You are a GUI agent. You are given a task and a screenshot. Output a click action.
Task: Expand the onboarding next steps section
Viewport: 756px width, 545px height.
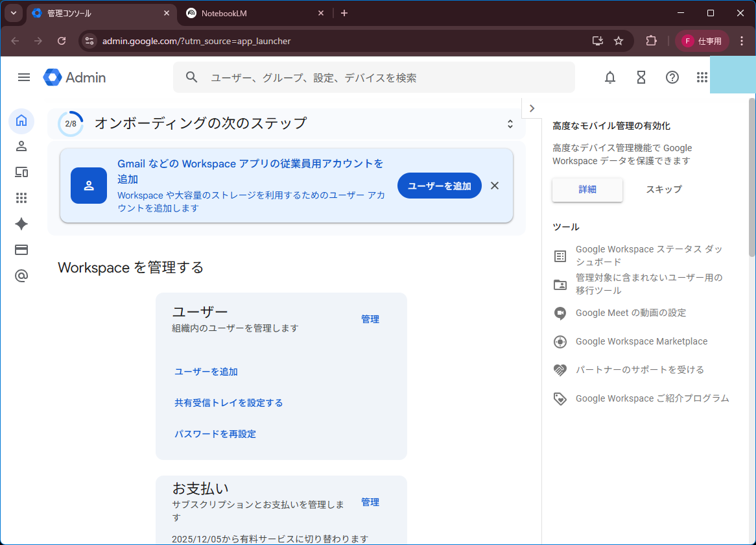point(510,124)
